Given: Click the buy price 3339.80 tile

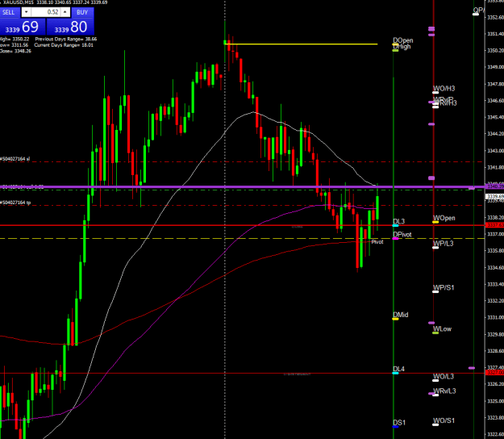Looking at the screenshot, I should 70,27.
